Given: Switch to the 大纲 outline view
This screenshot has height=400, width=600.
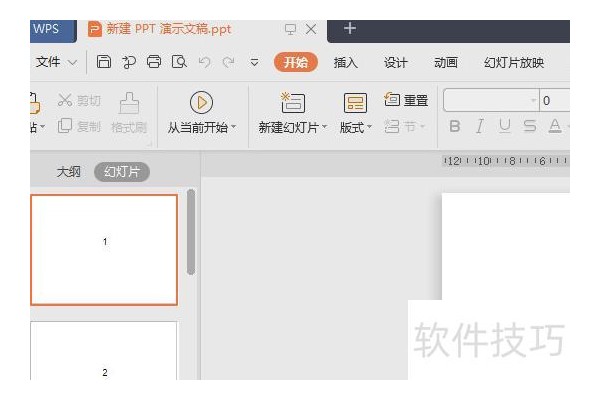Looking at the screenshot, I should coord(68,172).
